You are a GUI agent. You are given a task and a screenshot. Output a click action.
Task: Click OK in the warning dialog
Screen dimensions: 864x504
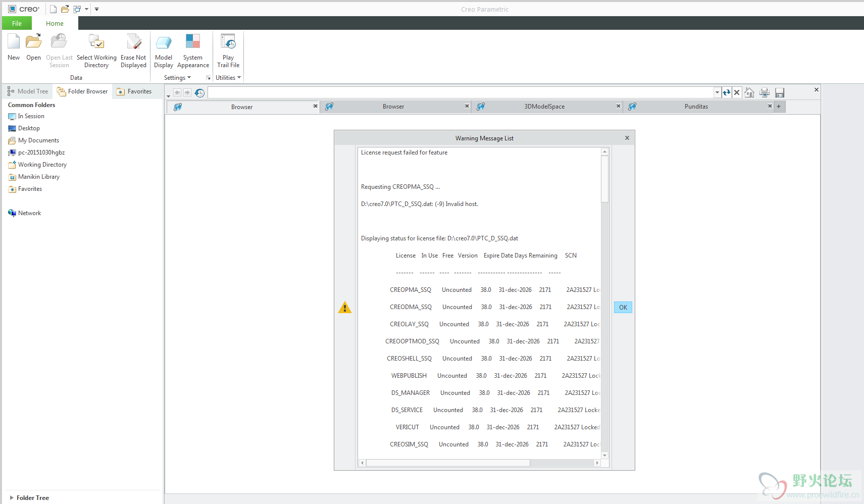point(623,307)
